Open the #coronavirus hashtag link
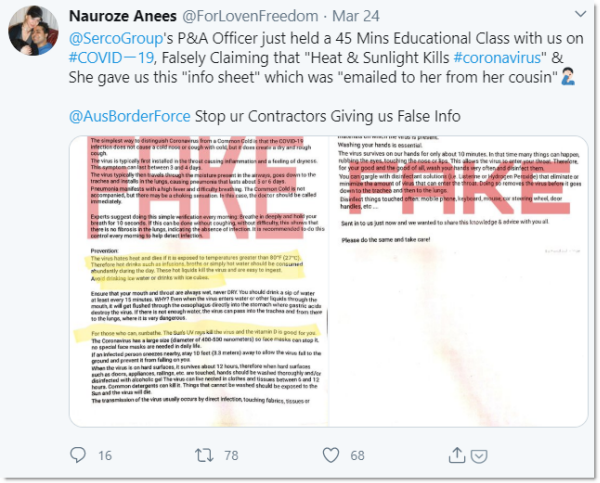Image resolution: width=600 pixels, height=483 pixels. point(497,58)
